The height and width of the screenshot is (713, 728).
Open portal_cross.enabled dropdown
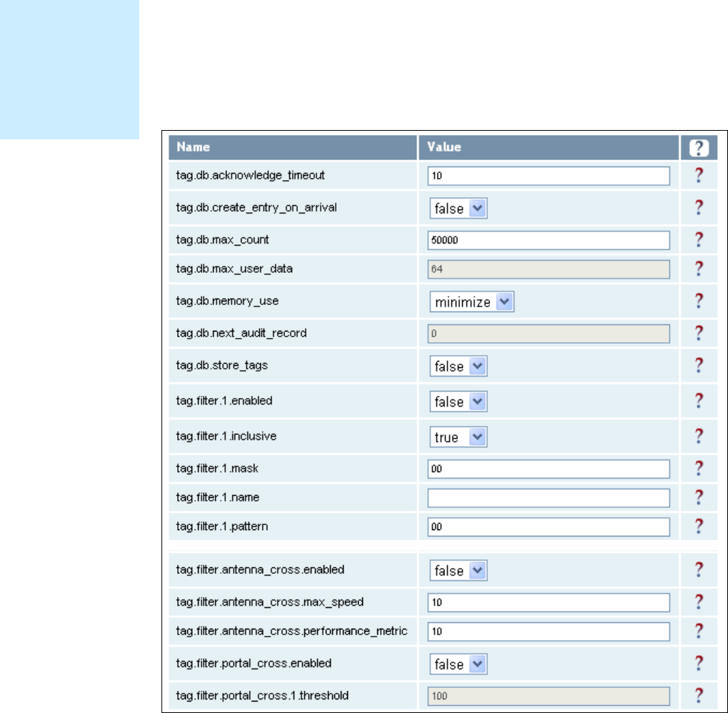tap(458, 664)
